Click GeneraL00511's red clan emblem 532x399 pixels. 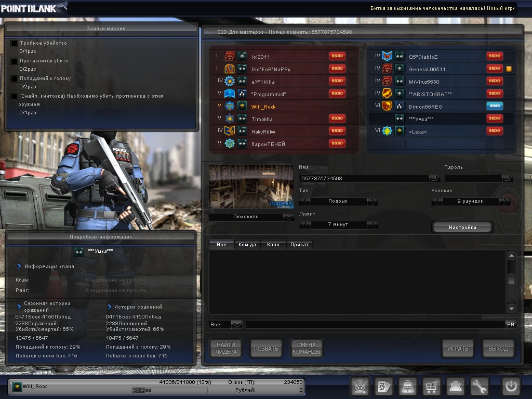pyautogui.click(x=387, y=69)
